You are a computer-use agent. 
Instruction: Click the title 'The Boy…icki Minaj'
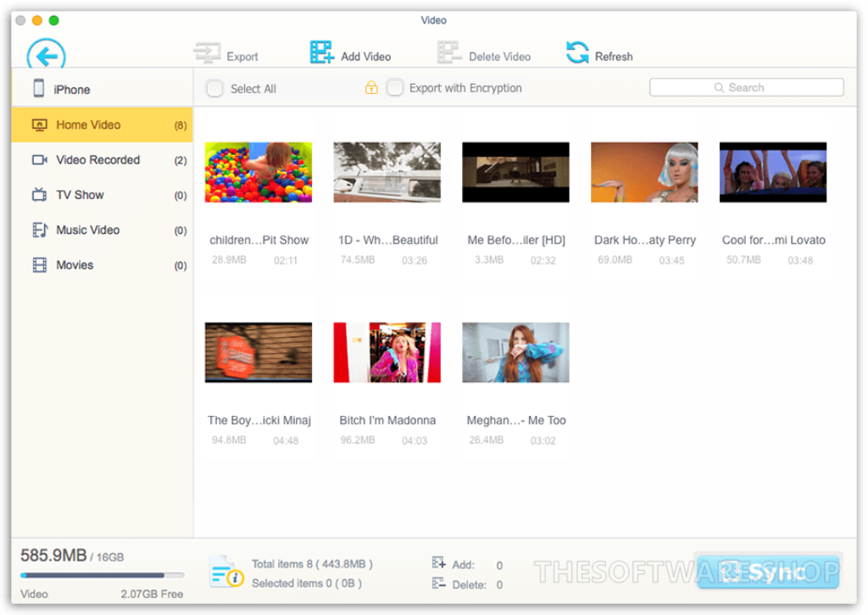[x=259, y=420]
